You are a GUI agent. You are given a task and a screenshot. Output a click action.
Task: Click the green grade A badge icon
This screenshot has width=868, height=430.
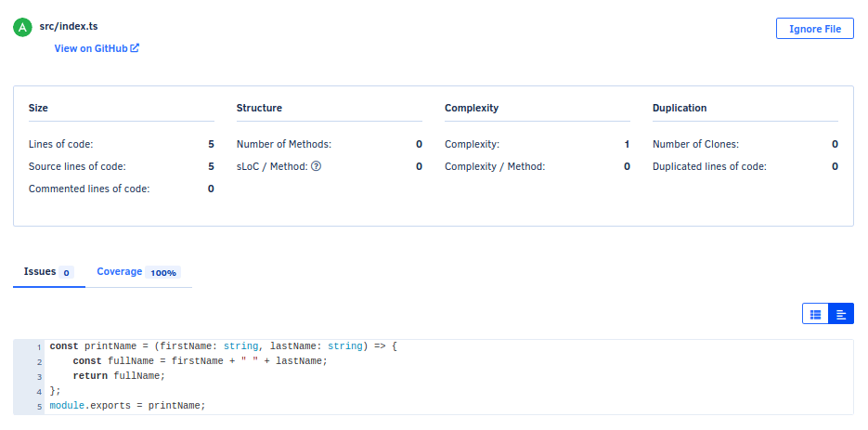22,28
